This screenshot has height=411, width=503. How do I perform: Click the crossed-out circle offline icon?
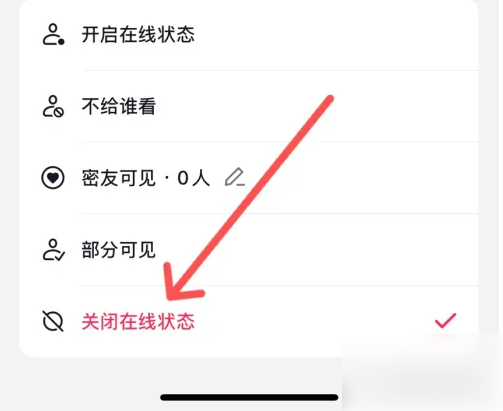[53, 321]
